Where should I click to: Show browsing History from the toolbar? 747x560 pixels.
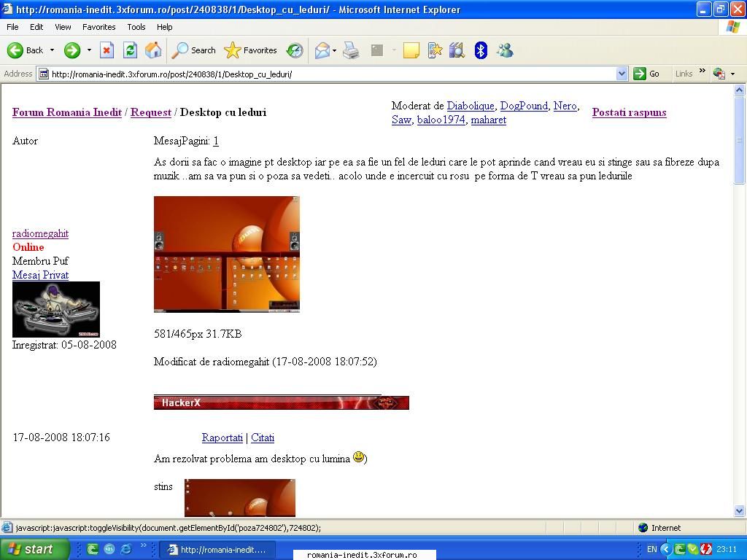pyautogui.click(x=295, y=50)
